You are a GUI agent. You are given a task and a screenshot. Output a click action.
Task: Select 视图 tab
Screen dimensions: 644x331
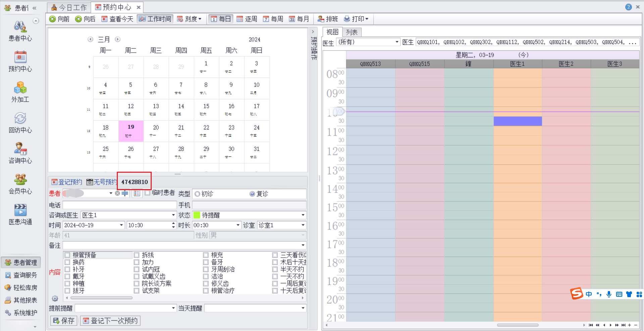pyautogui.click(x=333, y=32)
